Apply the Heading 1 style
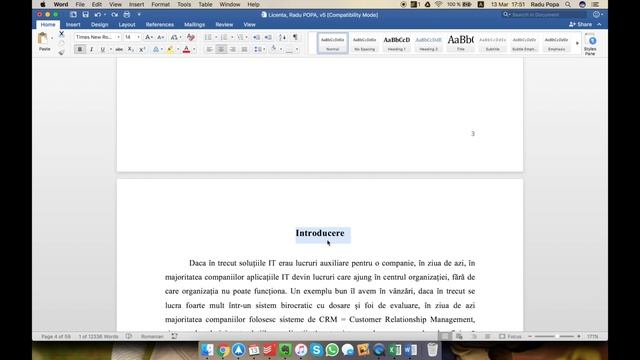Image resolution: width=640 pixels, height=360 pixels. click(396, 43)
